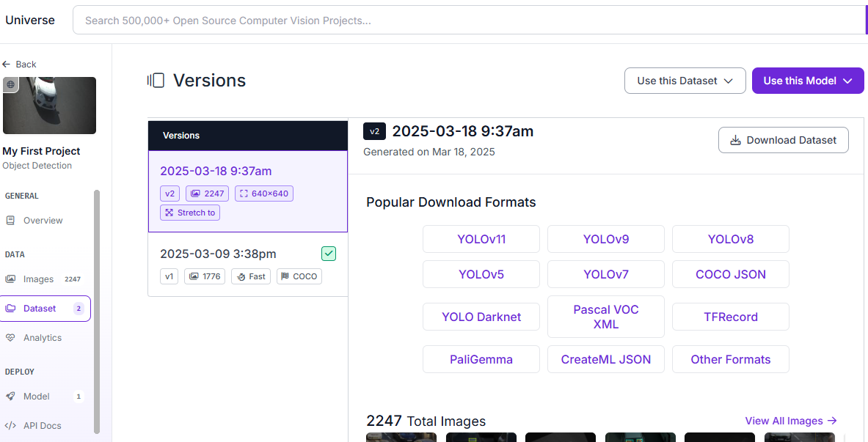Click the stretch icon in Stretch to tag
868x442 pixels.
pyautogui.click(x=169, y=213)
